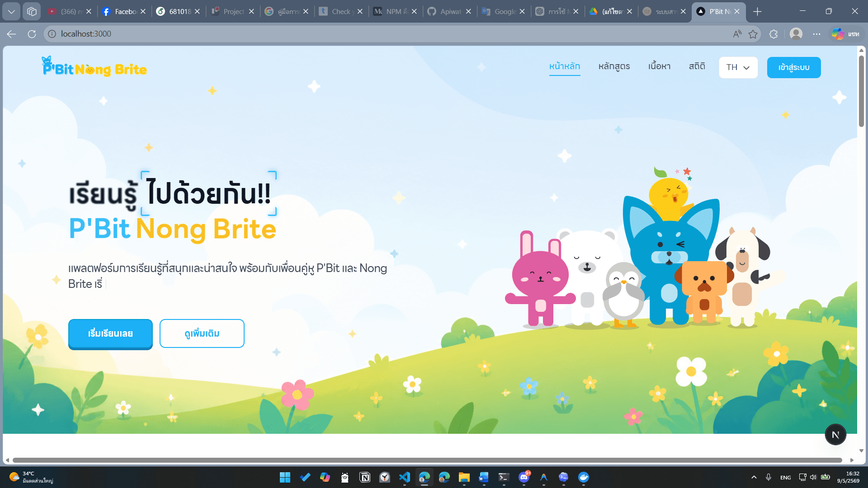Click the microphone tray icon

769,477
